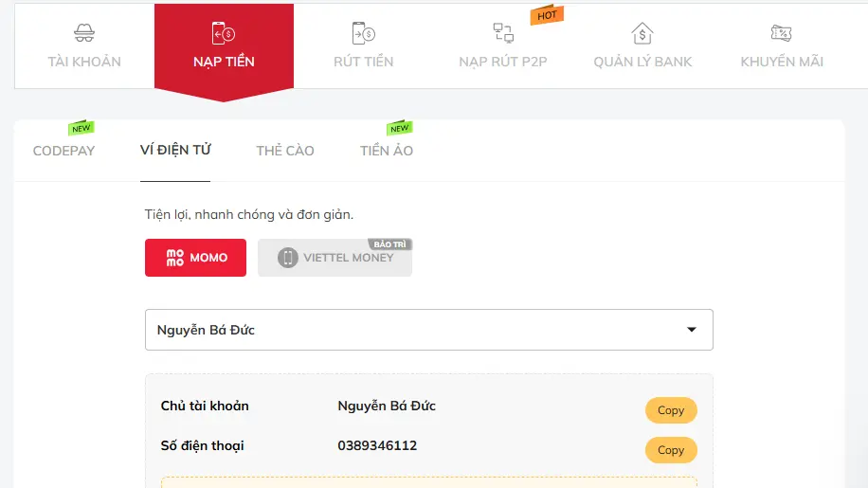
Task: Click the Bảo Trì maintenance badge
Action: [x=389, y=244]
